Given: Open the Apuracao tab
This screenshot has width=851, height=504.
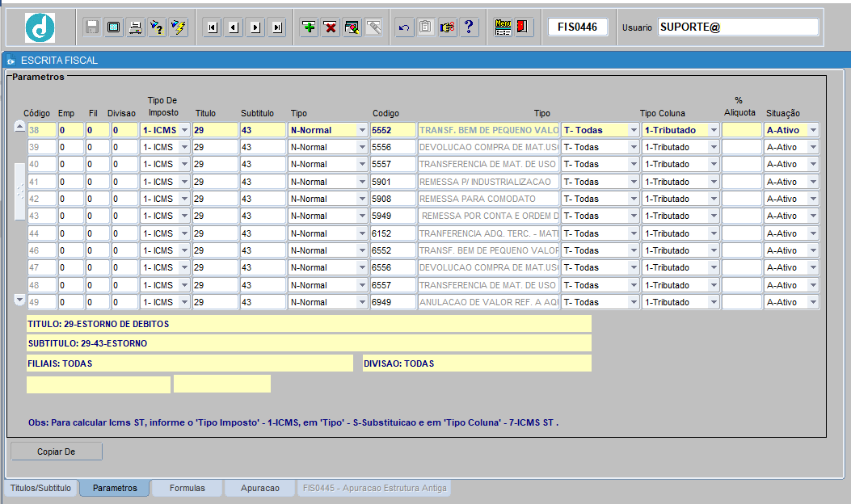Looking at the screenshot, I should tap(259, 488).
